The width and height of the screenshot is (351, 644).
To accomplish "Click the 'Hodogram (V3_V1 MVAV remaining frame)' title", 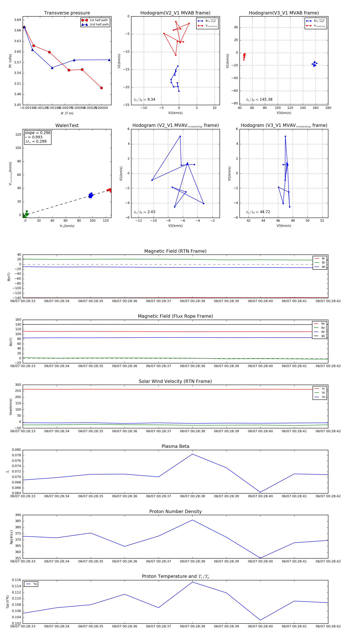I will pos(284,125).
